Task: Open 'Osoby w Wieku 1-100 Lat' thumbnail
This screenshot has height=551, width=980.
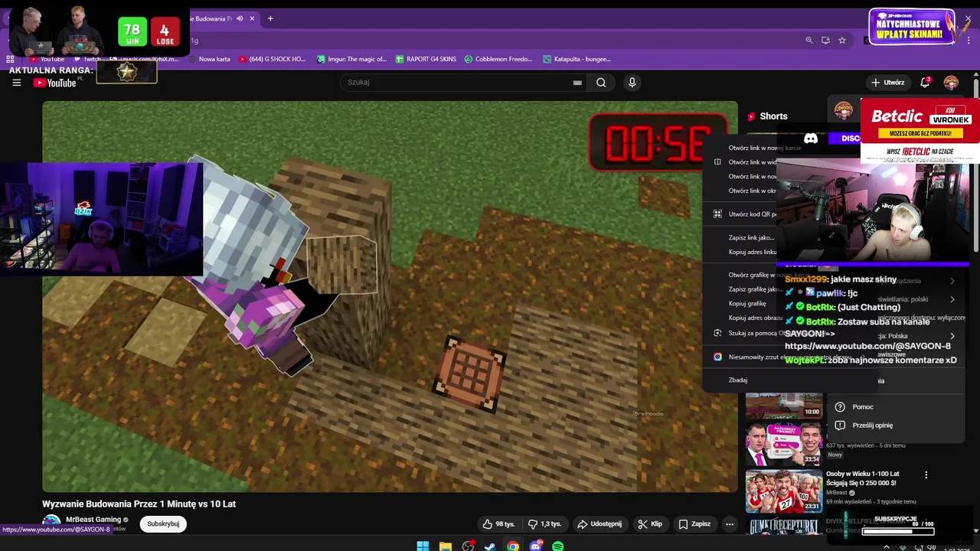Action: [x=784, y=491]
